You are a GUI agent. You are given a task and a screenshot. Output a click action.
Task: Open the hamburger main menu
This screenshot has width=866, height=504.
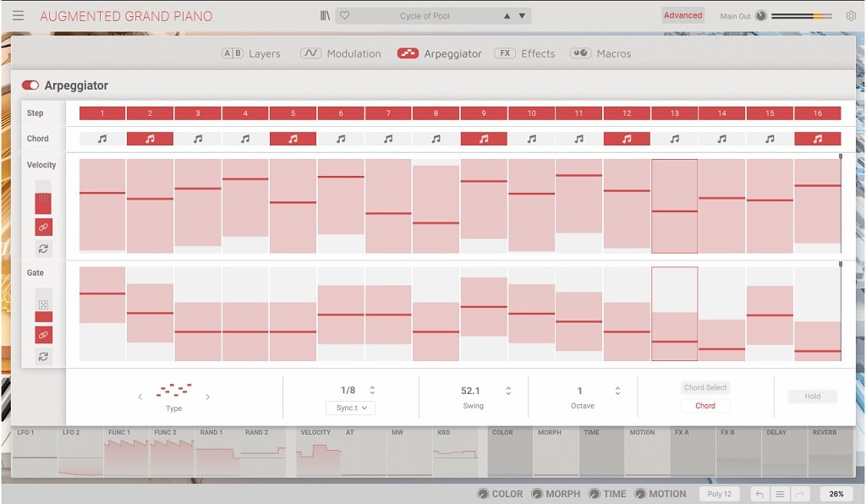click(18, 15)
